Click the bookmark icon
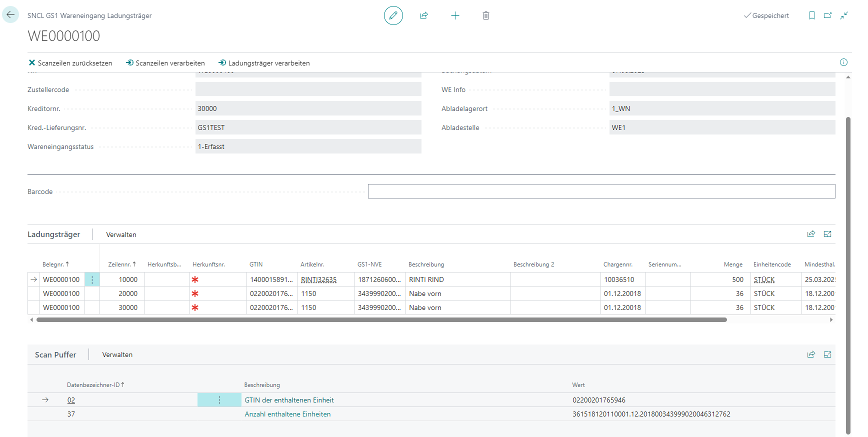Screen dimensions: 868x437 point(811,15)
